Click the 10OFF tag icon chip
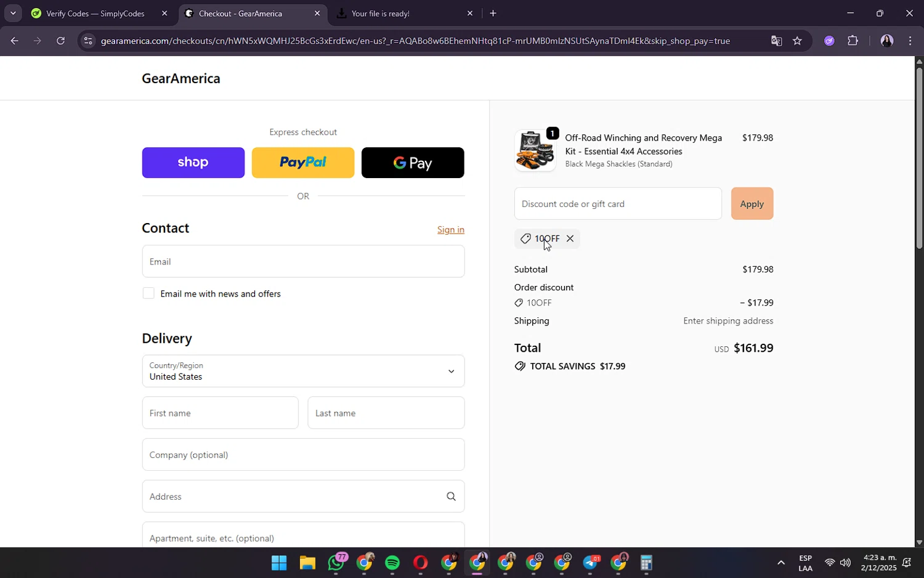The image size is (924, 578). 546,238
